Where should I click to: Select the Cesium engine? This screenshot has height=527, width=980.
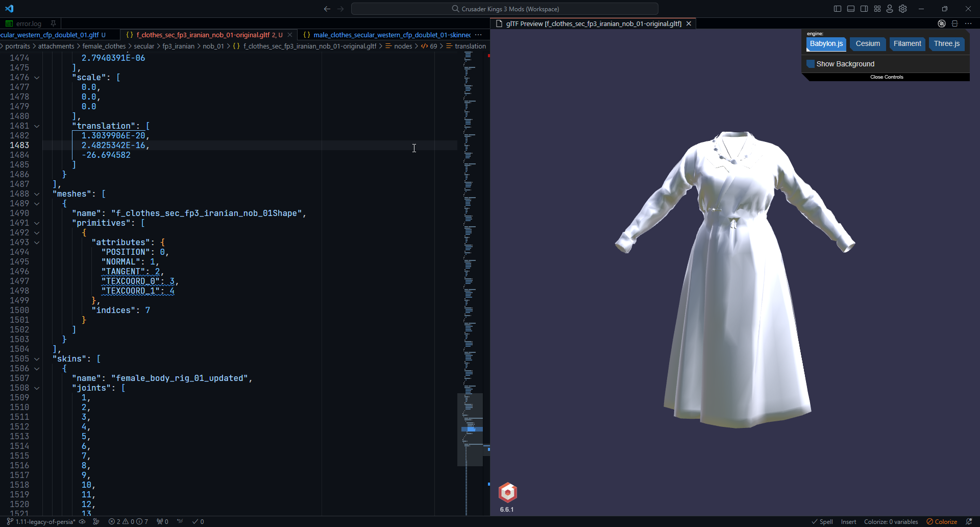868,44
